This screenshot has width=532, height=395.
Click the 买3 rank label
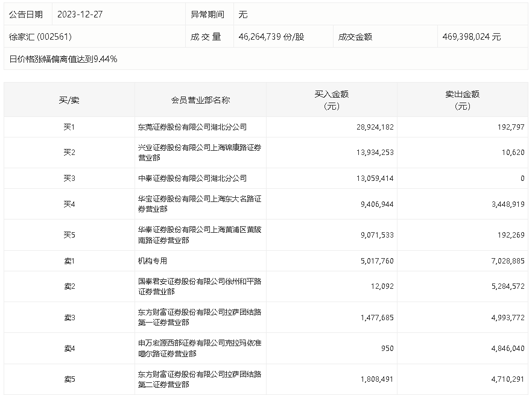[69, 178]
